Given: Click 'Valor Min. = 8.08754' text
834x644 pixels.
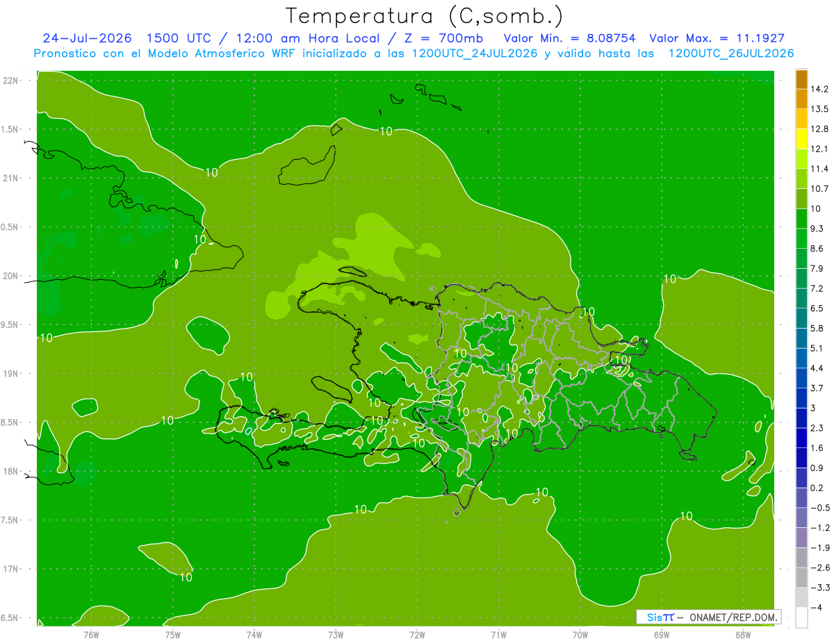Looking at the screenshot, I should point(569,38).
